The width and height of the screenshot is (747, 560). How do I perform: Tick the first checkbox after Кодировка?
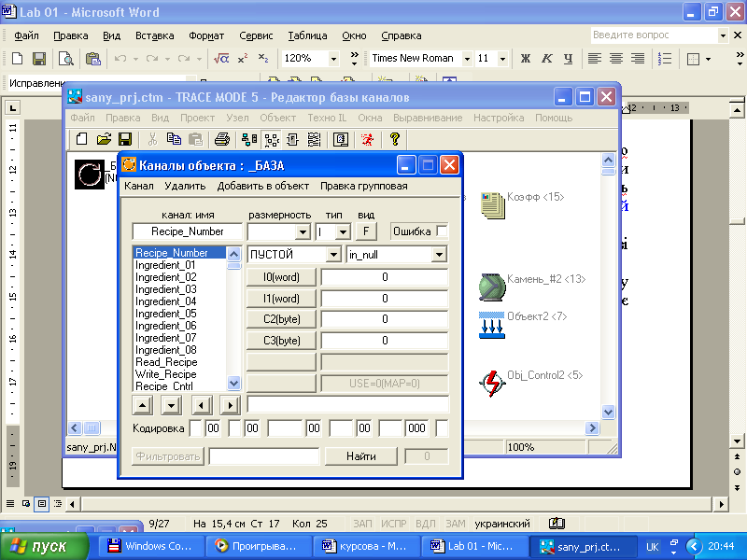[x=195, y=427]
